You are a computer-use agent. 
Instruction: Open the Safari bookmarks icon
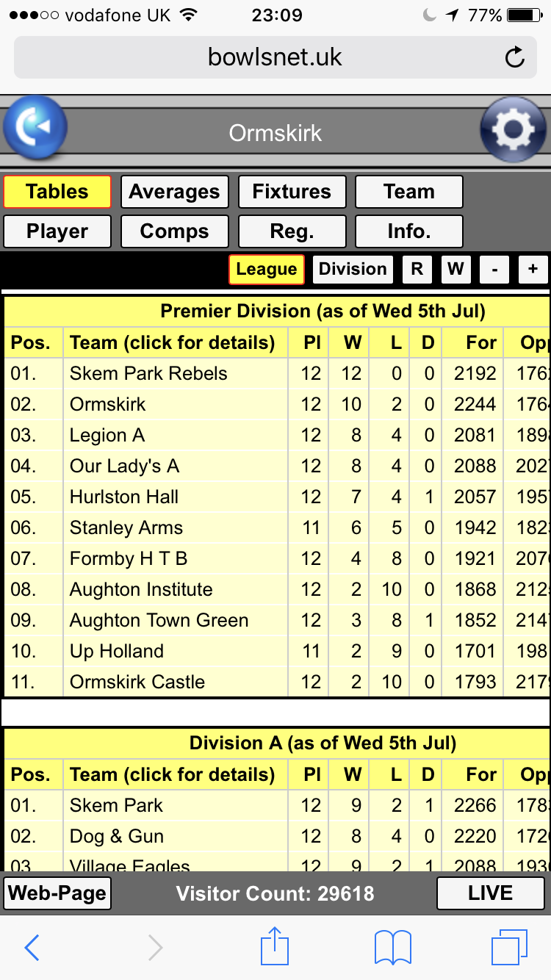tap(392, 946)
